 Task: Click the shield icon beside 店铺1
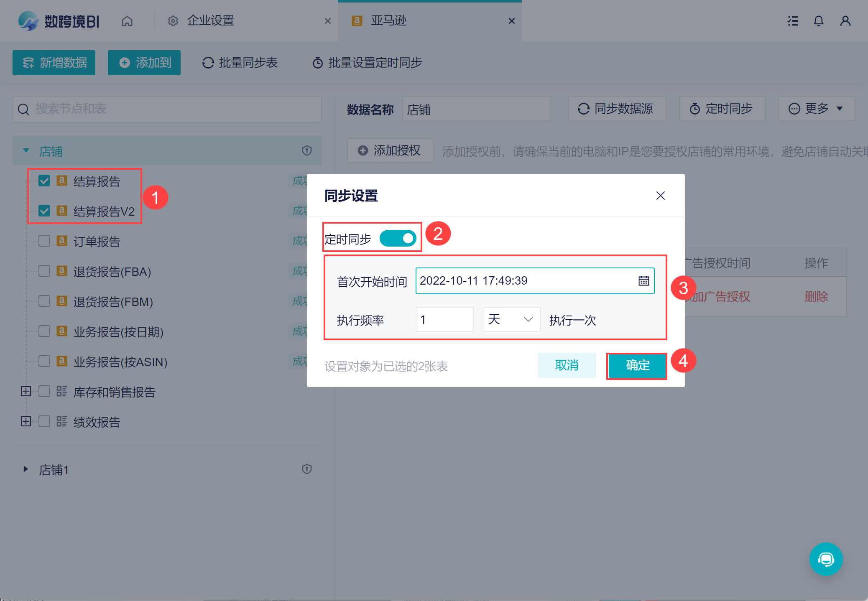(307, 469)
